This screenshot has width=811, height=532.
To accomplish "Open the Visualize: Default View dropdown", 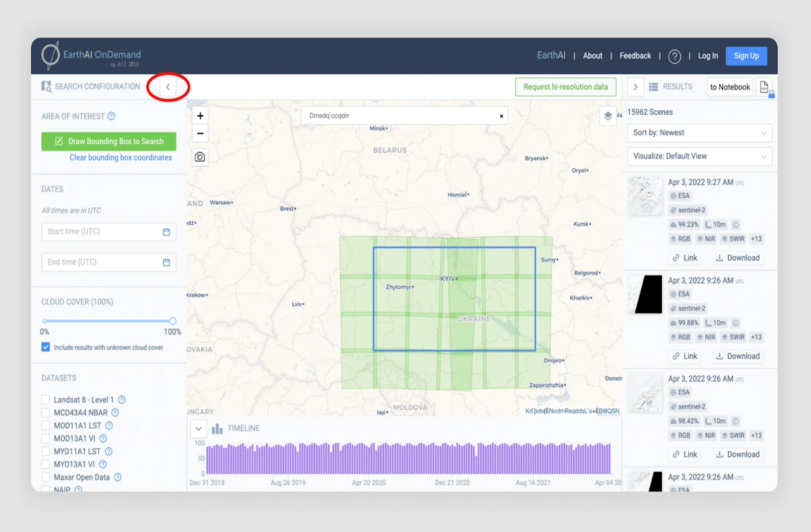I will 699,156.
